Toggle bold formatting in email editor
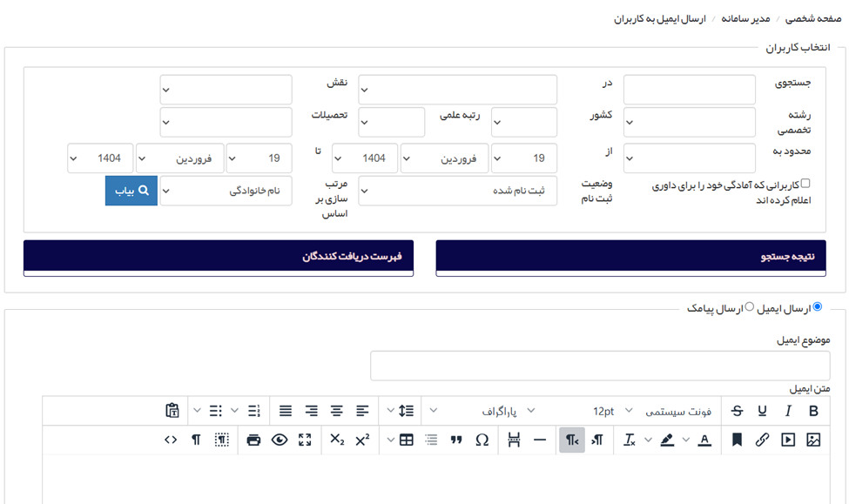This screenshot has width=849, height=504. coord(814,411)
